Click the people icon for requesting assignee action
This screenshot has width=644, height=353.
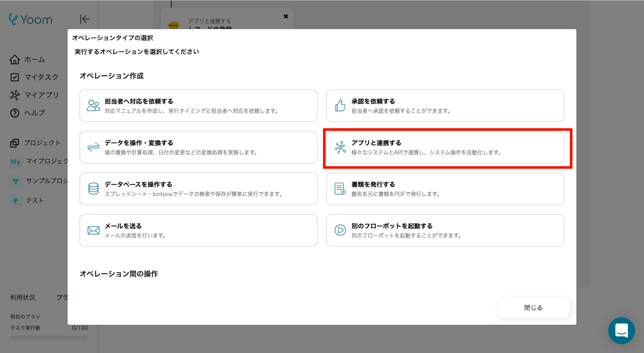pos(93,105)
